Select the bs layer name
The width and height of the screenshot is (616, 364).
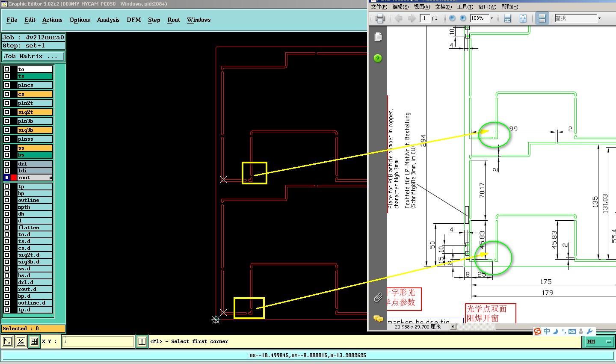pyautogui.click(x=35, y=155)
